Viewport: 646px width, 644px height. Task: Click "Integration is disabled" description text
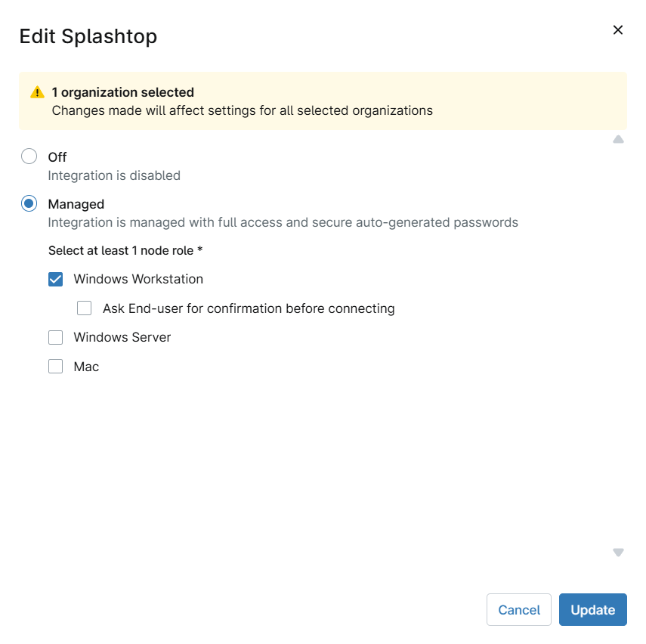pyautogui.click(x=114, y=175)
